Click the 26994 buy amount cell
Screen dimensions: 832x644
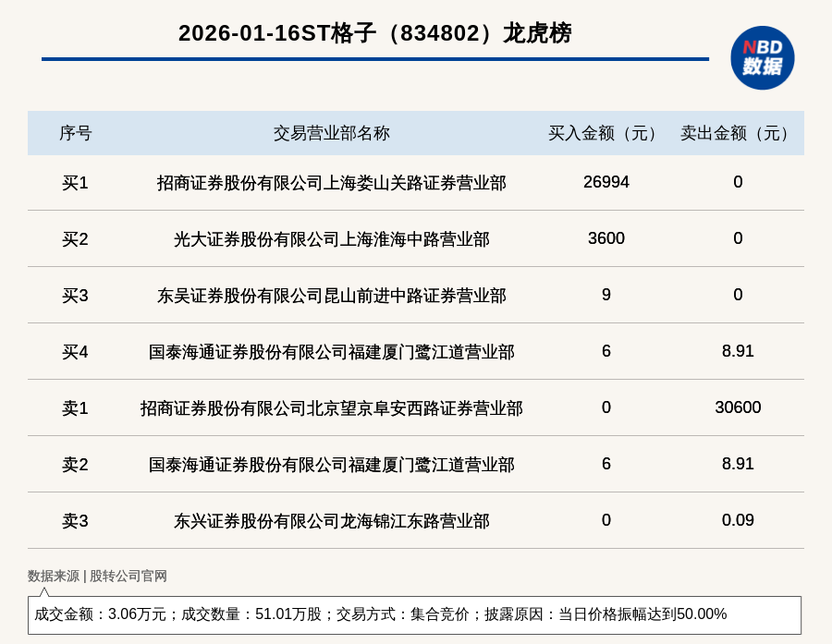(606, 182)
